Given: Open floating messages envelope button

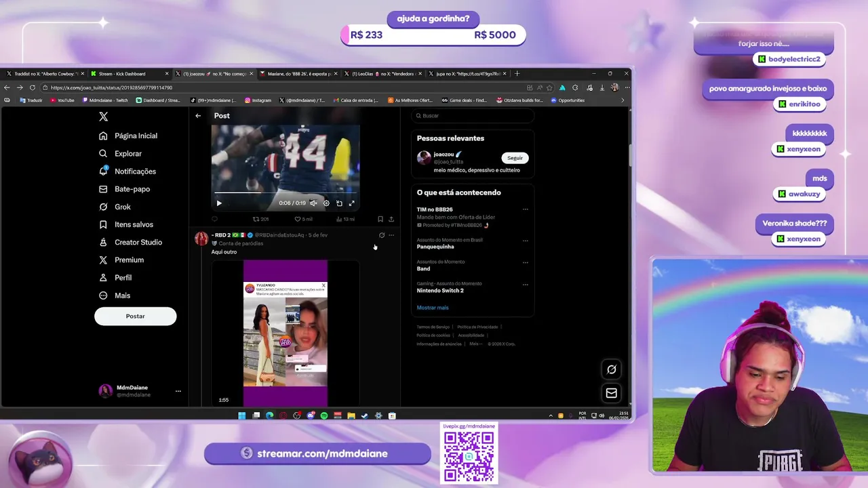Looking at the screenshot, I should (x=612, y=393).
